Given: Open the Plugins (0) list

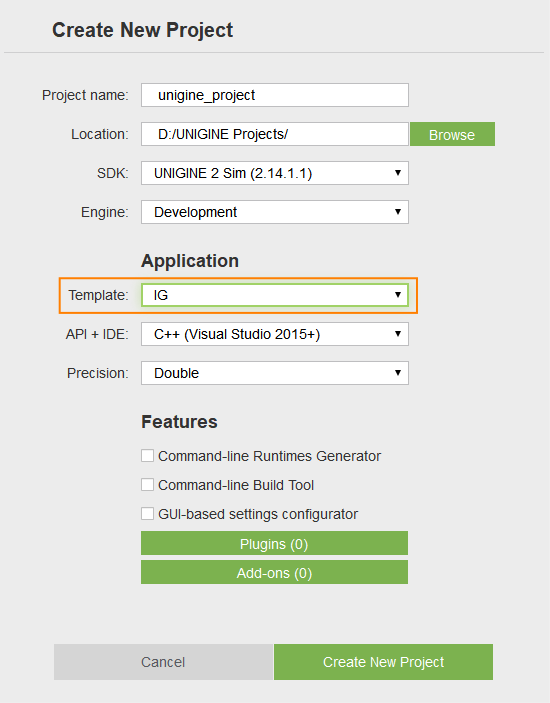Looking at the screenshot, I should click(274, 543).
